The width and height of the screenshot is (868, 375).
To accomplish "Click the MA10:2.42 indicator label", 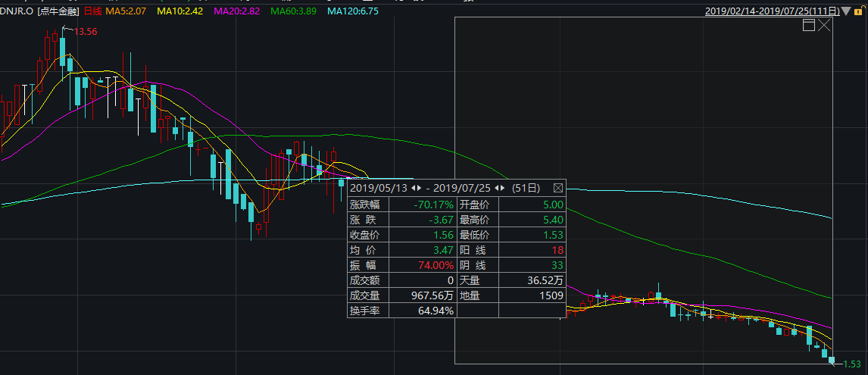I will pos(180,11).
